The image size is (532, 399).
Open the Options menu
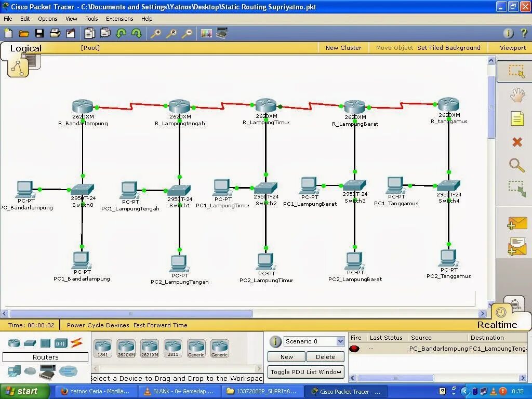47,19
